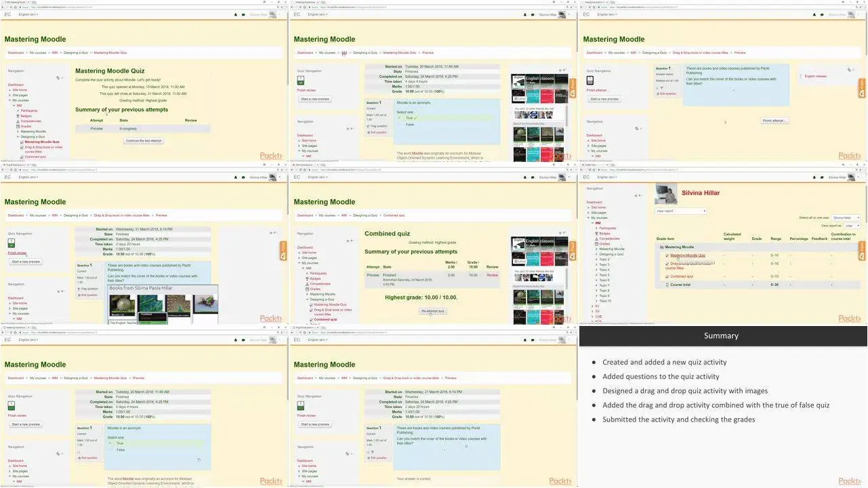The height and width of the screenshot is (488, 868).
Task: Click notification bell on Books from Silvina review page
Action: [x=236, y=177]
